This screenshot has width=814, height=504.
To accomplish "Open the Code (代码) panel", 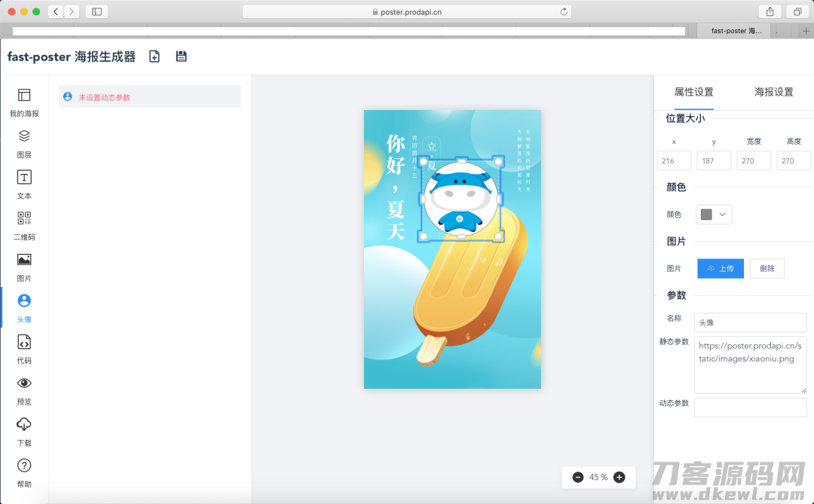I will pyautogui.click(x=24, y=349).
